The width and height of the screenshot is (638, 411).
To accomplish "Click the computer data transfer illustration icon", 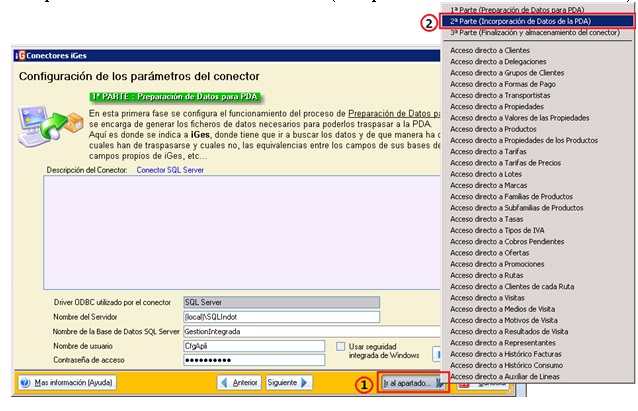I will pos(45,124).
